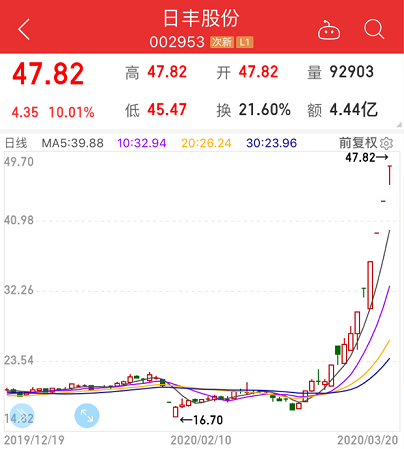Open the robot assistant icon
Viewport: 404px width, 449px height.
coord(329,30)
